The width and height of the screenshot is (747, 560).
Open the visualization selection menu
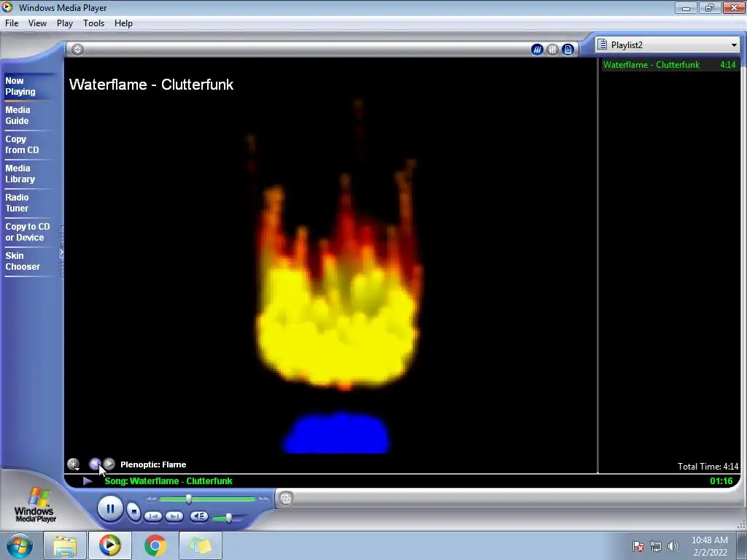pyautogui.click(x=74, y=464)
